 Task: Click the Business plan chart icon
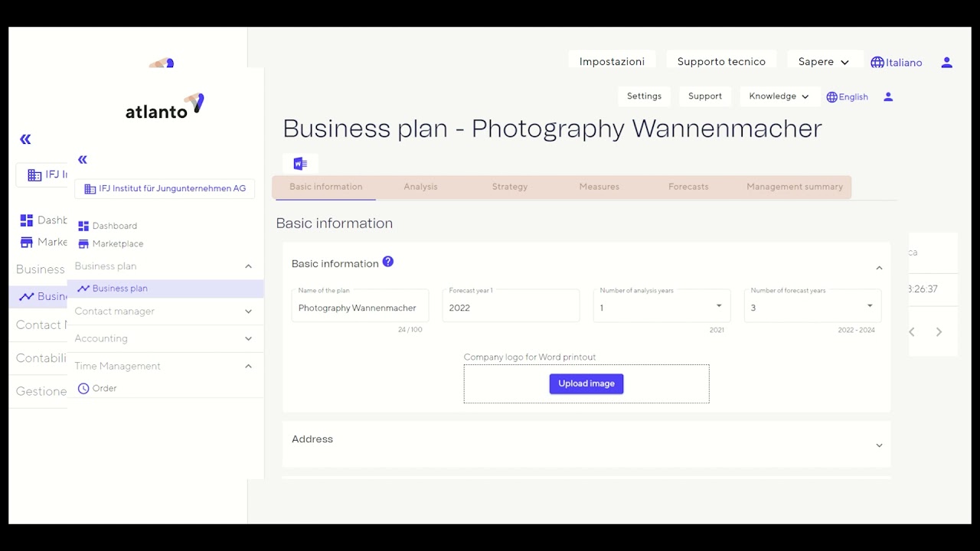84,289
